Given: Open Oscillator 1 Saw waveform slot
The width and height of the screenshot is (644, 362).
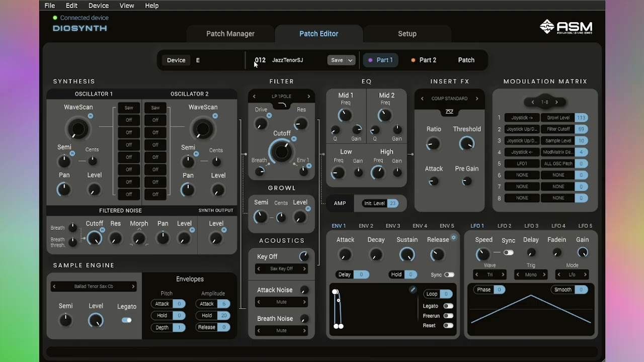Looking at the screenshot, I should pos(129,108).
